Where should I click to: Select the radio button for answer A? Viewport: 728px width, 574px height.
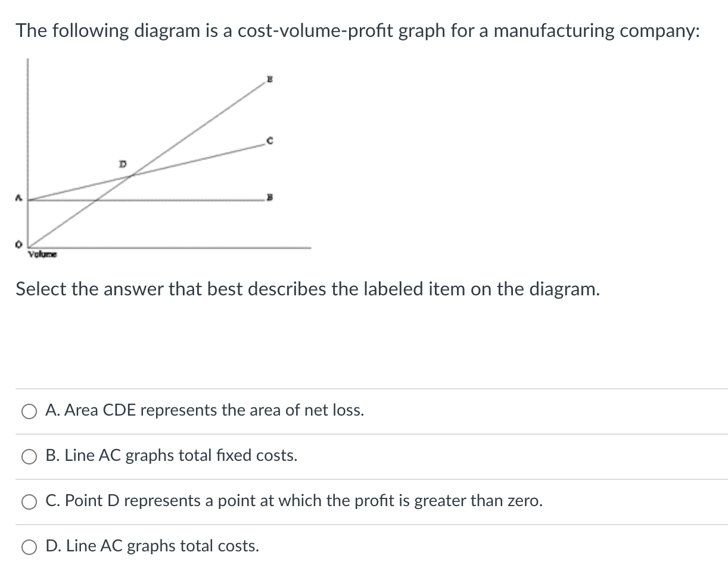click(30, 411)
